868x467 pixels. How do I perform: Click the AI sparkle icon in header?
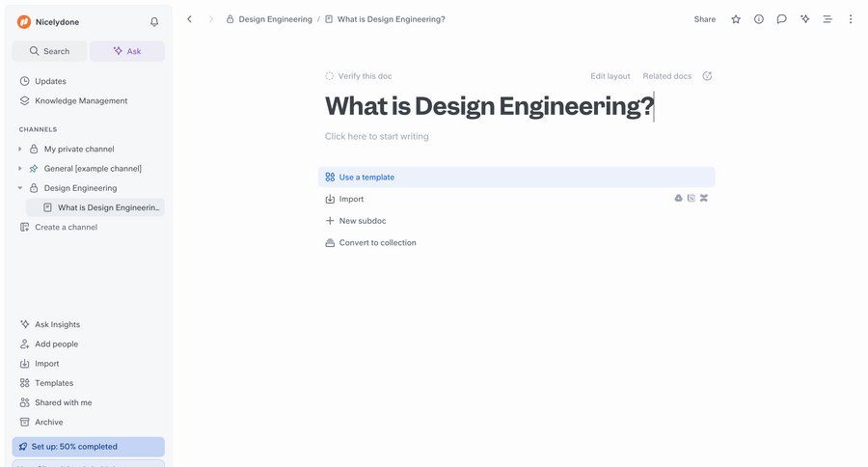pyautogui.click(x=805, y=19)
